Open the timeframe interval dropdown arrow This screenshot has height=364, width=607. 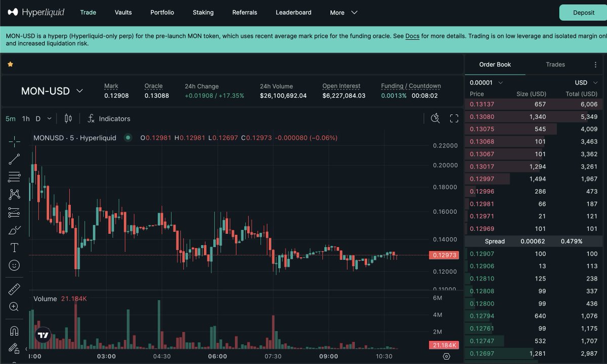49,118
